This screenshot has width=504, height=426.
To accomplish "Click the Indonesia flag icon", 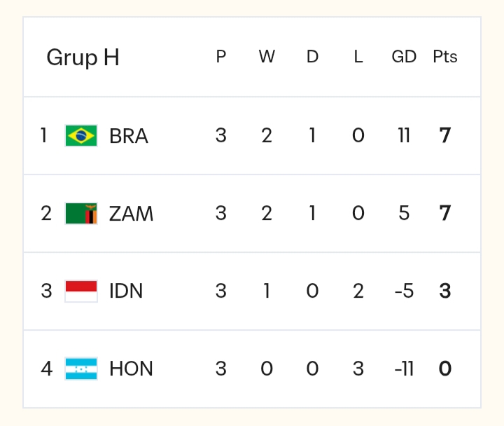I will pos(81,291).
